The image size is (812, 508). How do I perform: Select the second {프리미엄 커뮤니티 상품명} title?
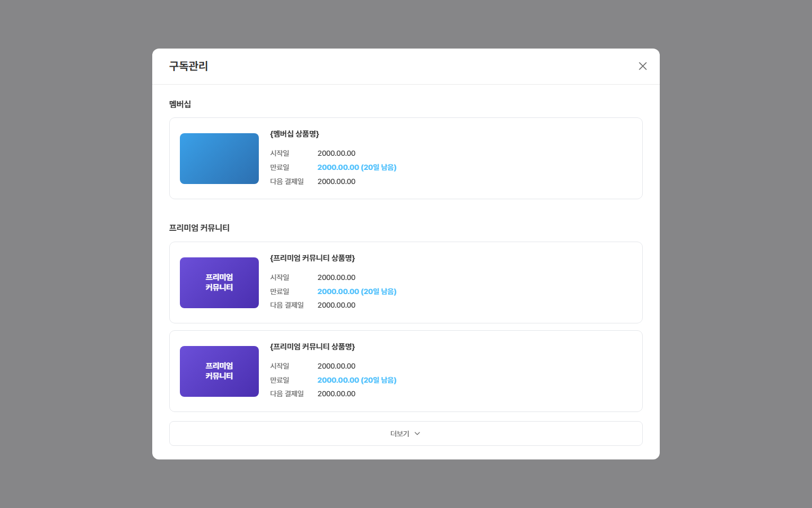pyautogui.click(x=312, y=347)
